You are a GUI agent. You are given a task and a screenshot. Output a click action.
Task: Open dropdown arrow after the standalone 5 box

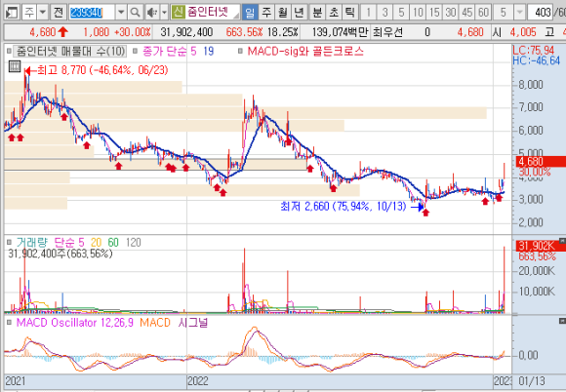click(519, 13)
